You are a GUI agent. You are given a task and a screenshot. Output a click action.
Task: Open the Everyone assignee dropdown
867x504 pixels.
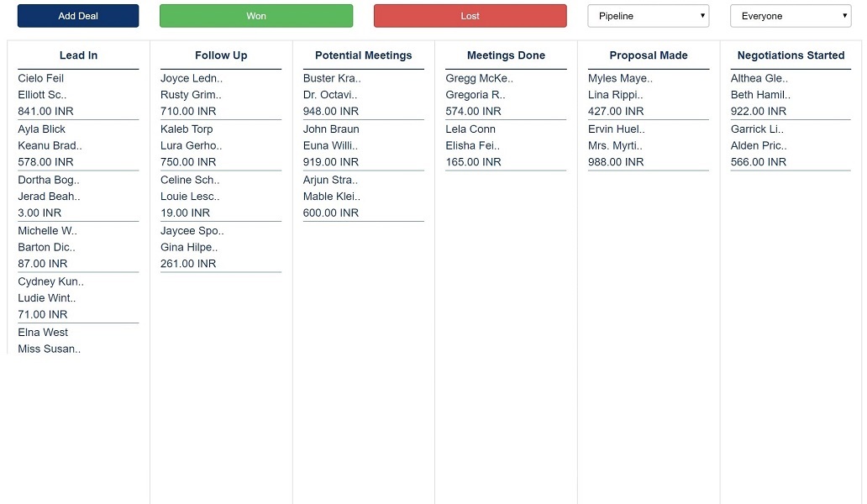pyautogui.click(x=790, y=15)
